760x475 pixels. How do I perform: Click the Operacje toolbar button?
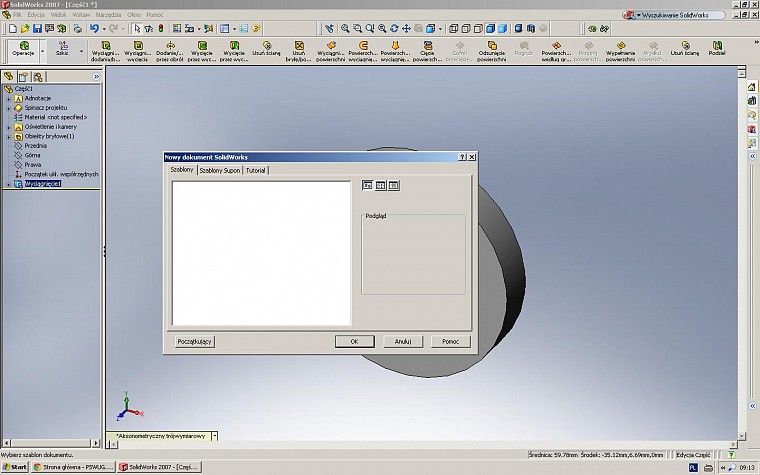coord(23,48)
